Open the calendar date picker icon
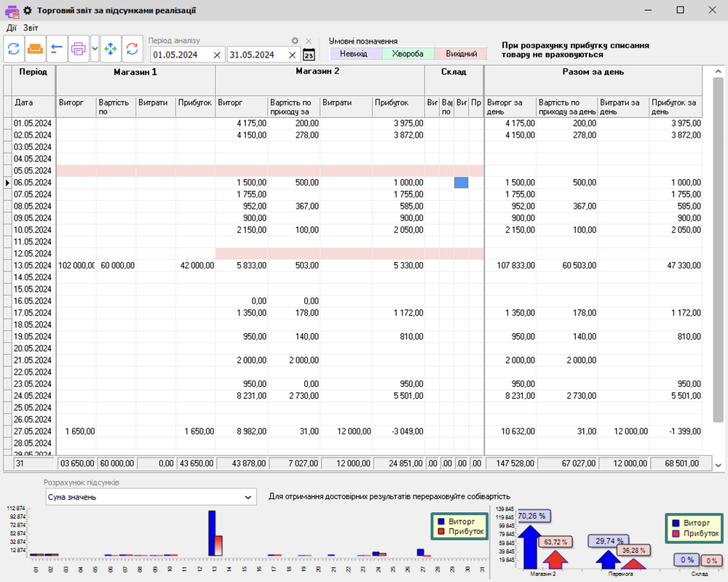The width and height of the screenshot is (728, 582). [x=307, y=55]
